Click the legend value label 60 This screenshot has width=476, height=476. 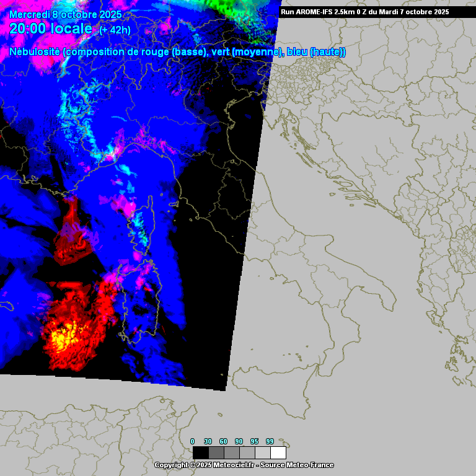(x=224, y=441)
